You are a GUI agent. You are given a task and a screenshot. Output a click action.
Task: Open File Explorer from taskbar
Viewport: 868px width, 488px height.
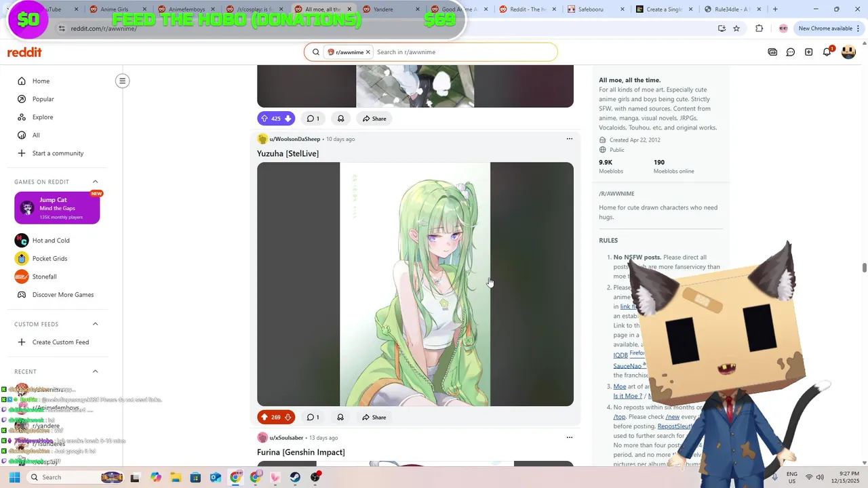point(176,477)
